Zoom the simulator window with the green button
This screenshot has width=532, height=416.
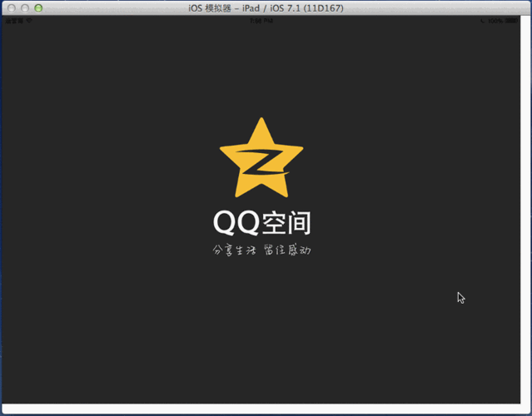pos(38,7)
